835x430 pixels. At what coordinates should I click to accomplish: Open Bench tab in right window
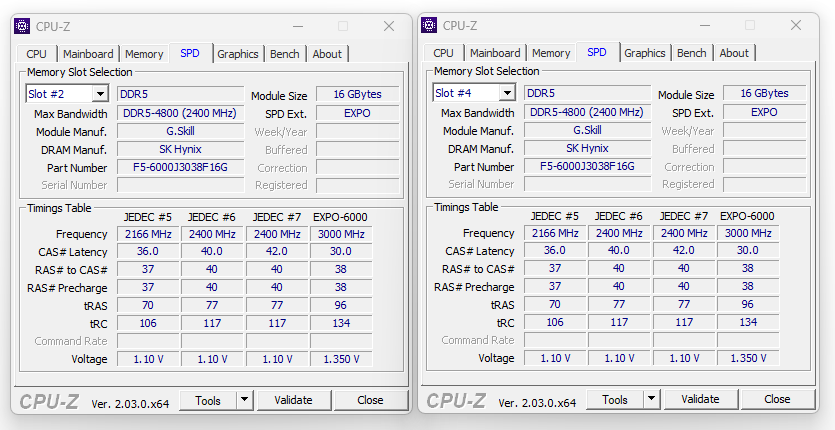tap(691, 53)
